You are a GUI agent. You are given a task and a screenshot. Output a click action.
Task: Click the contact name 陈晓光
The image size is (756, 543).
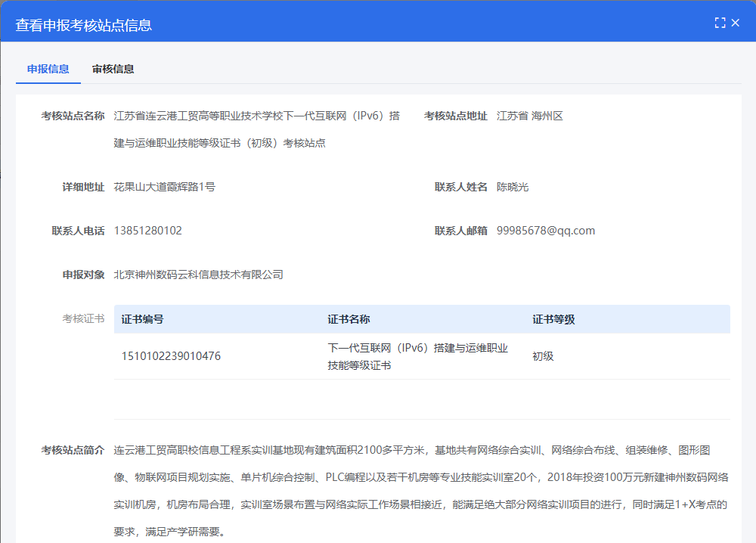513,187
